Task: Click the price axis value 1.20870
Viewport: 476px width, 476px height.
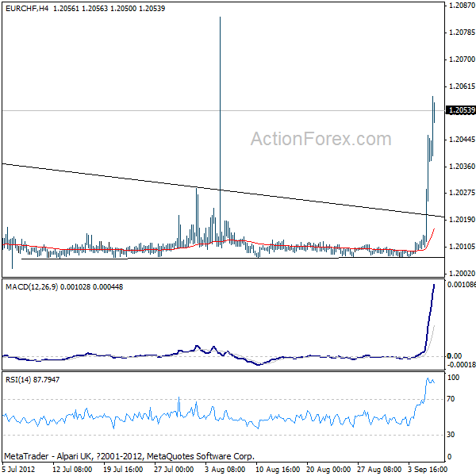Action: coord(462,6)
